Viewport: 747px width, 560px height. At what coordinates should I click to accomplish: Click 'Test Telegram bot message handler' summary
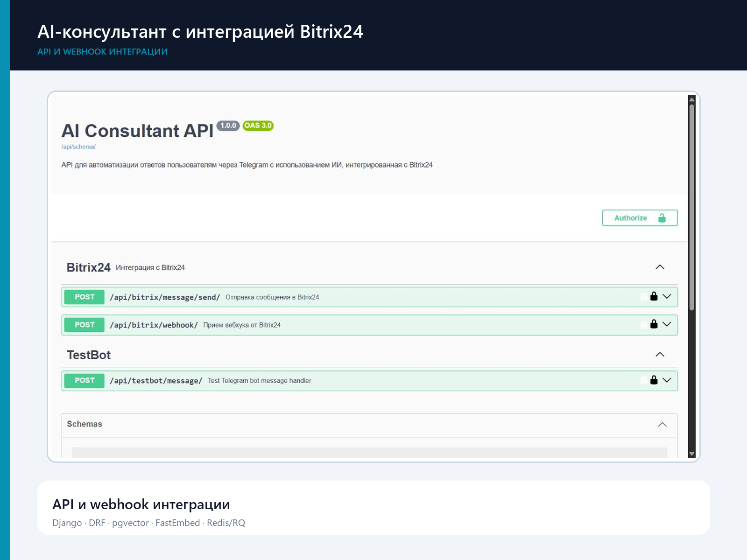coord(260,381)
